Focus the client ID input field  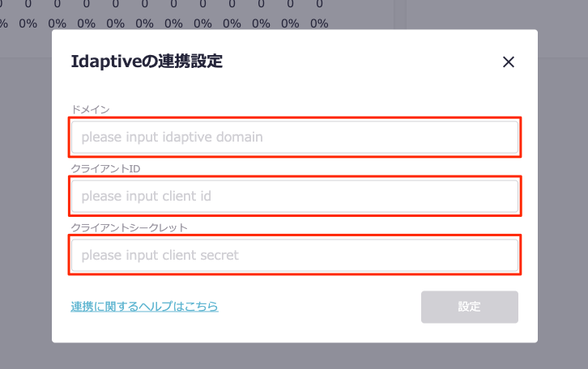click(294, 197)
